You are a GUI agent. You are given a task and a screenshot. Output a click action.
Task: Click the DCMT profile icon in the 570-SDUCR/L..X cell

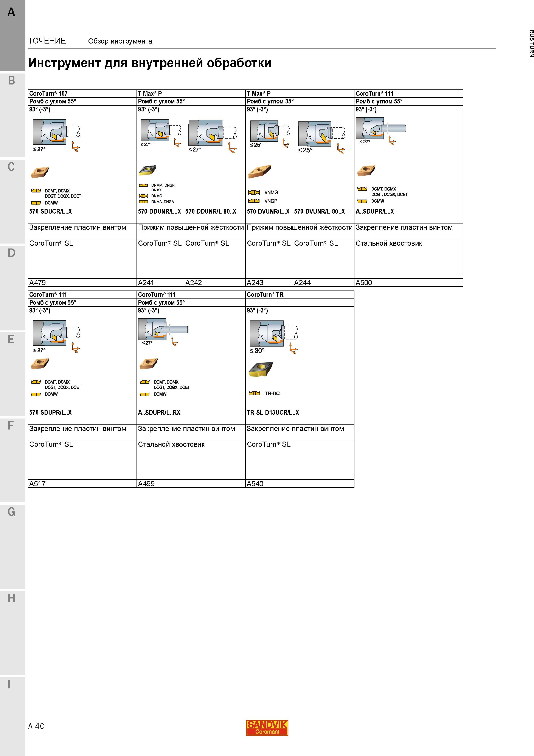pos(36,191)
